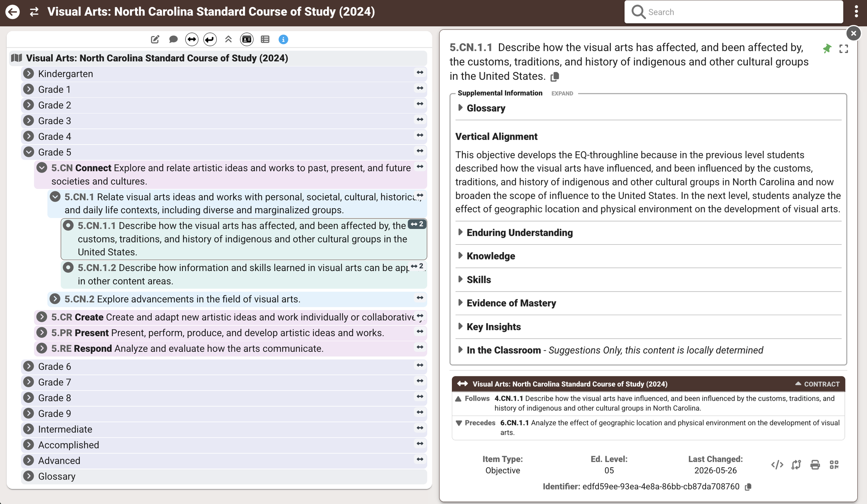This screenshot has height=504, width=867.
Task: Click the swap arrows icon in header
Action: 34,12
